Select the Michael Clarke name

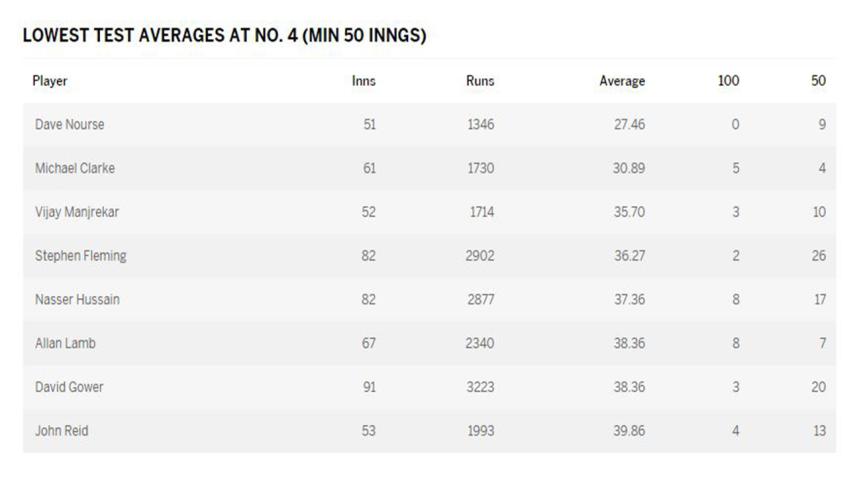pyautogui.click(x=75, y=168)
